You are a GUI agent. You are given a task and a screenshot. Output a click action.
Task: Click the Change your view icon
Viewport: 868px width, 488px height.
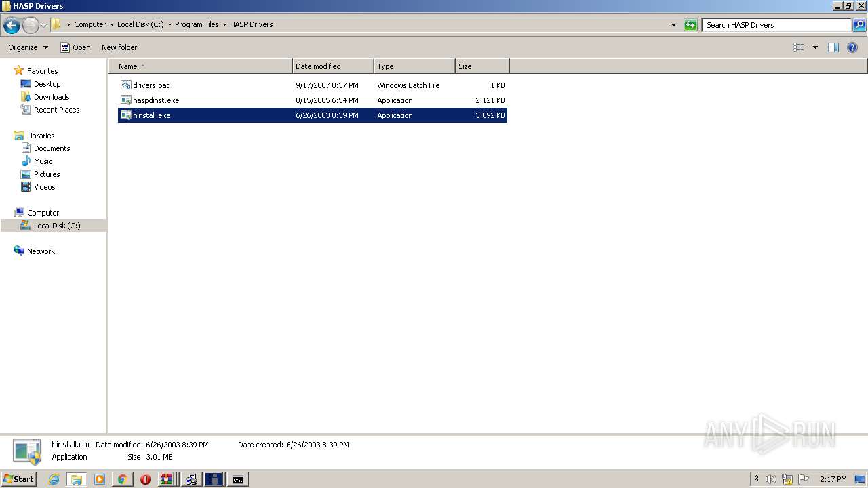point(799,47)
